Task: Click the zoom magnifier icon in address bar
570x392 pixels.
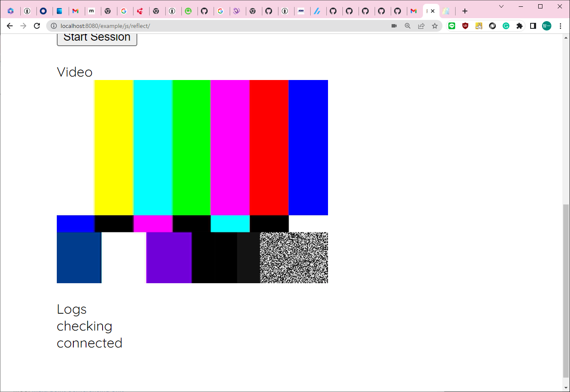Action: tap(407, 26)
